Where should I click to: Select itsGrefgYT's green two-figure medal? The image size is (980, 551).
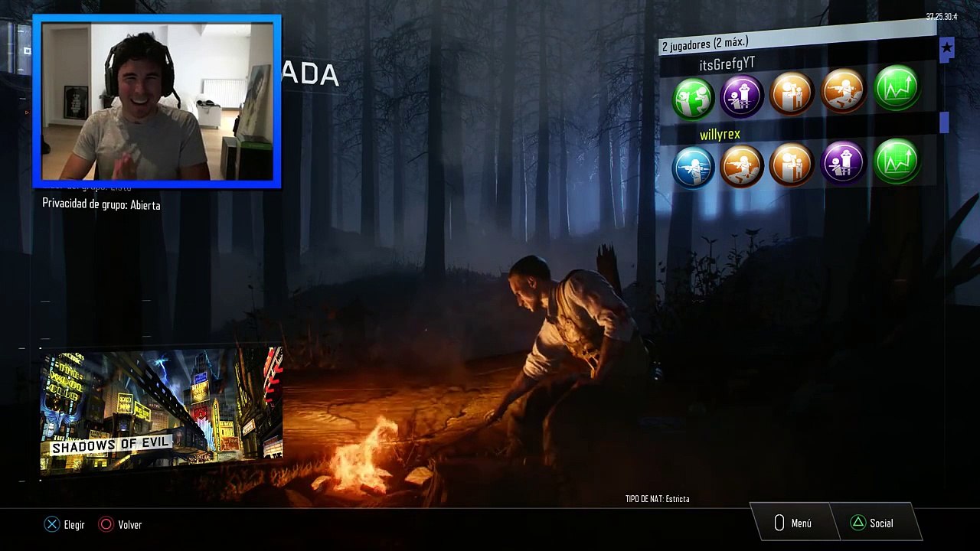[x=693, y=99]
